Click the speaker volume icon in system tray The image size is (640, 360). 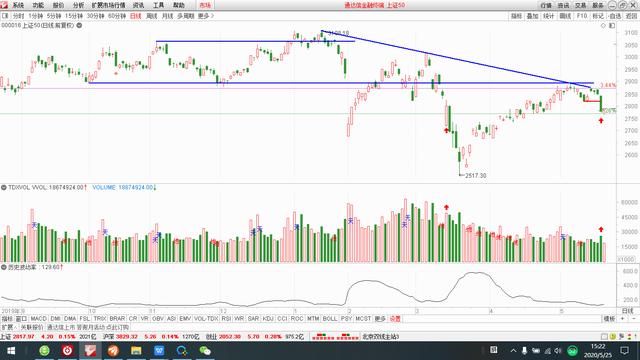pos(558,351)
